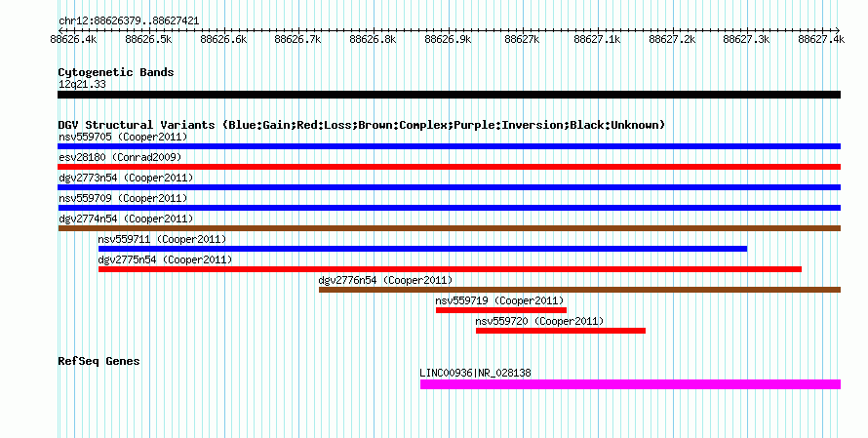Open the dgv2774n54 (Cooper2011) label
The image size is (868, 438).
pos(126,219)
